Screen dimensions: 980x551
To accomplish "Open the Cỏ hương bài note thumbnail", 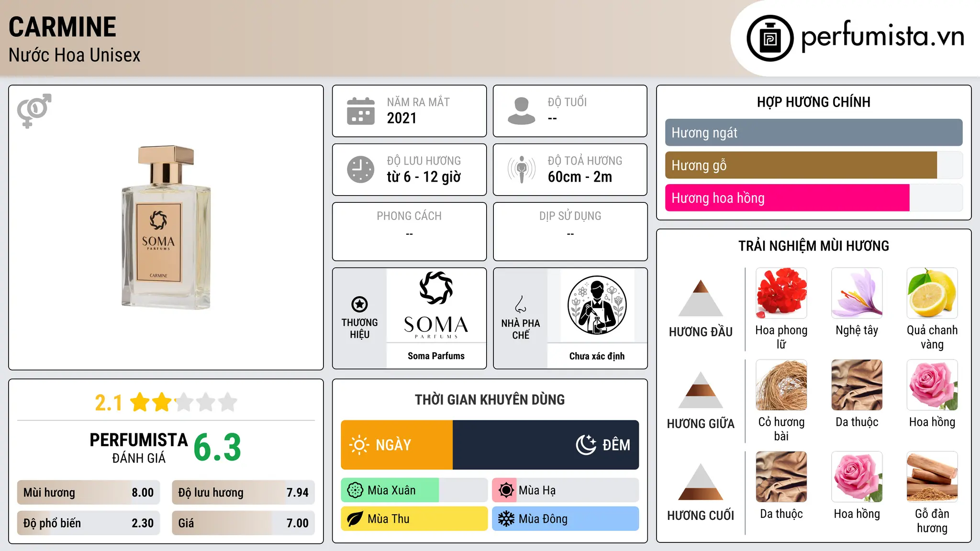I will (x=781, y=385).
